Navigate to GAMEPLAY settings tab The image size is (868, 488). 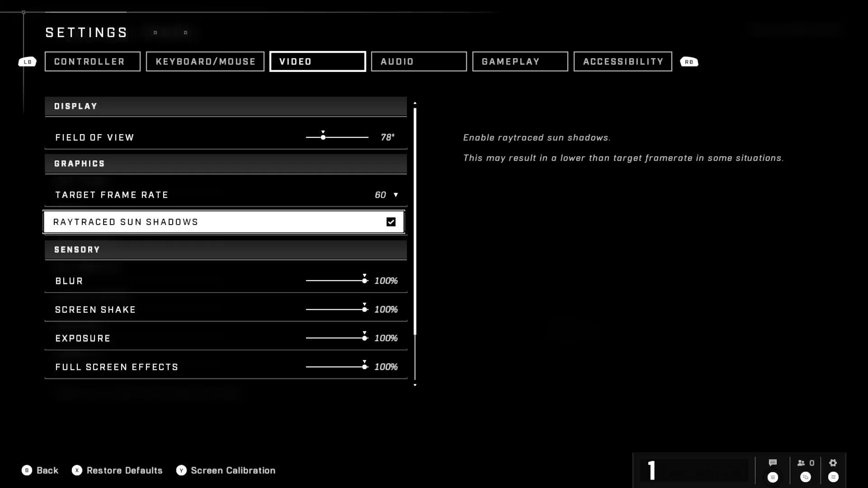pyautogui.click(x=519, y=61)
